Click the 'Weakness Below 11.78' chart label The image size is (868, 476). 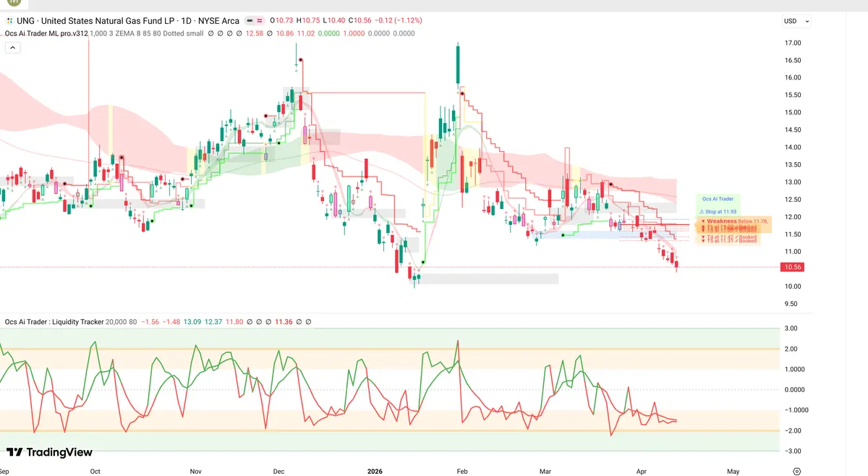736,221
